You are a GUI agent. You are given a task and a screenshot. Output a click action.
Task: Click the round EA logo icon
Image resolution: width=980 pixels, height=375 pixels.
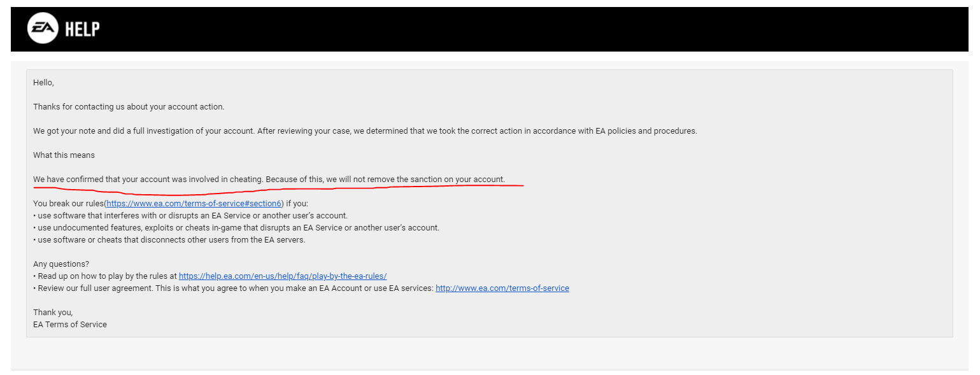[x=43, y=29]
